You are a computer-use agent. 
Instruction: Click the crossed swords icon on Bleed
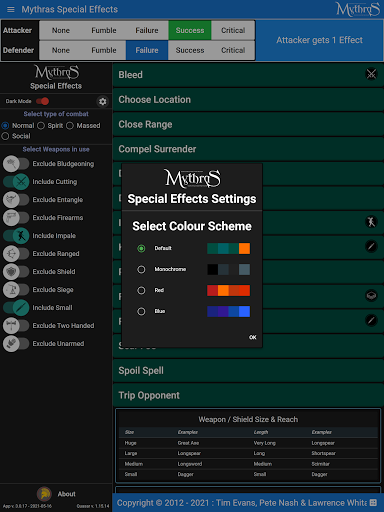[371, 74]
